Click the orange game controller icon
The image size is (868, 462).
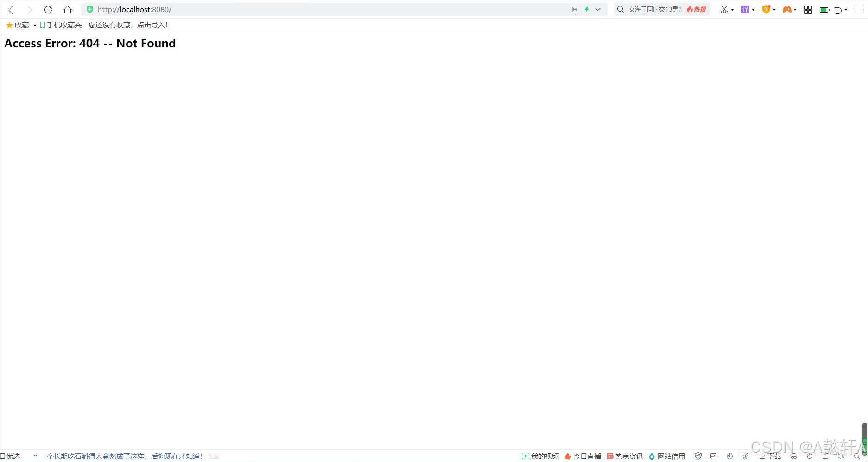pos(787,10)
